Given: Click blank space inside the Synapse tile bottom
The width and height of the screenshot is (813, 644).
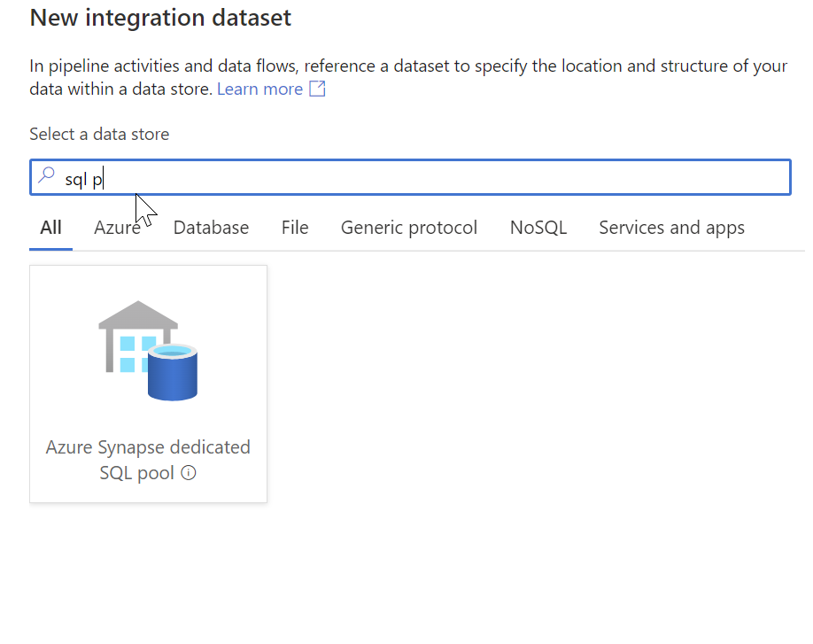Looking at the screenshot, I should 148,493.
